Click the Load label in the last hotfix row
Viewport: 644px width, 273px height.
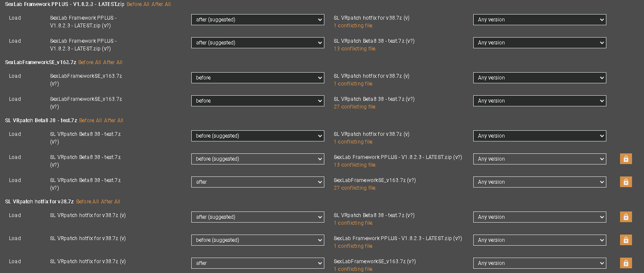pyautogui.click(x=15, y=261)
